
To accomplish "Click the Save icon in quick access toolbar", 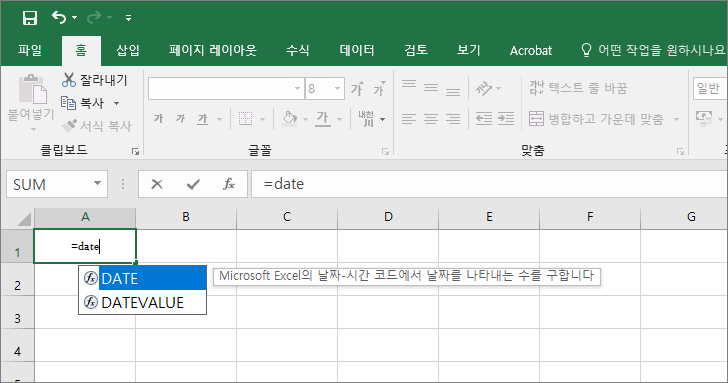I will pyautogui.click(x=30, y=18).
